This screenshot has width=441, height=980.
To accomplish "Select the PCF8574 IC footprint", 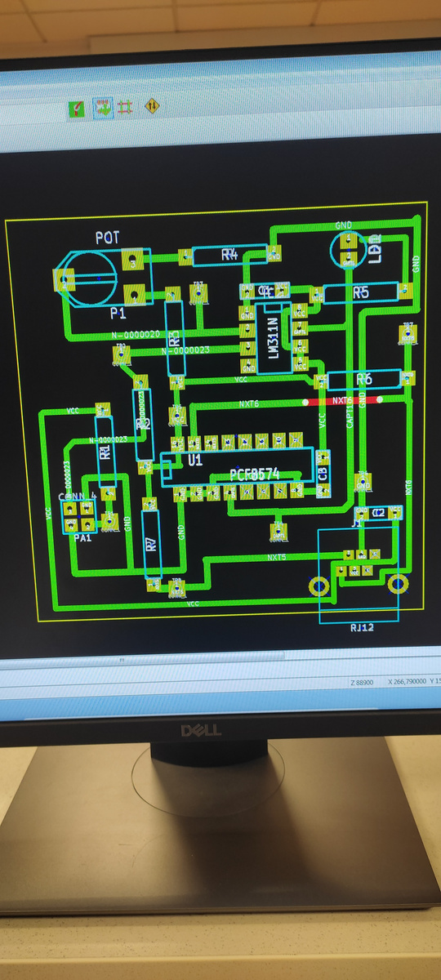I will pos(238,468).
